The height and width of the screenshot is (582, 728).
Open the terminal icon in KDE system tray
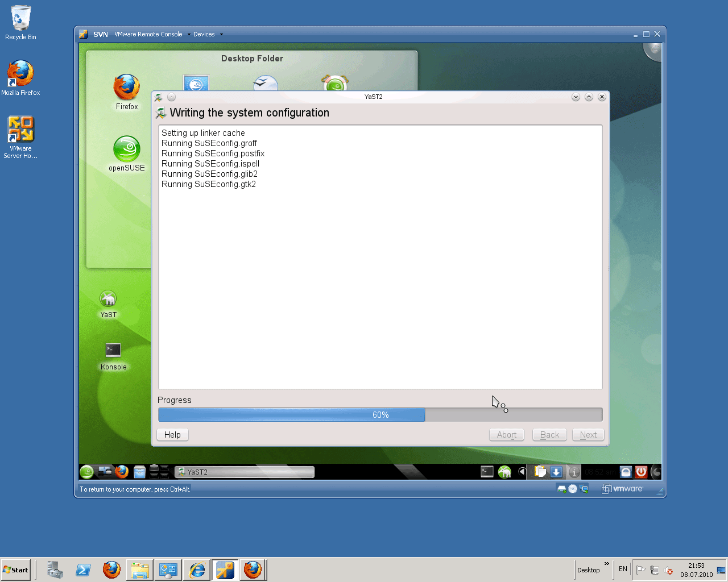point(487,471)
